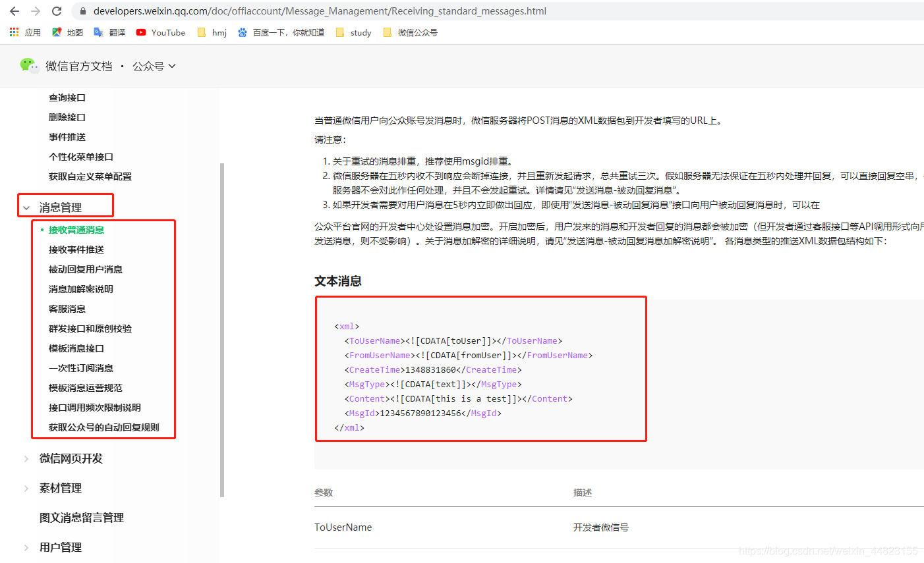Expand the 微信网页开发 section chevron
This screenshot has width=924, height=563.
(26, 459)
